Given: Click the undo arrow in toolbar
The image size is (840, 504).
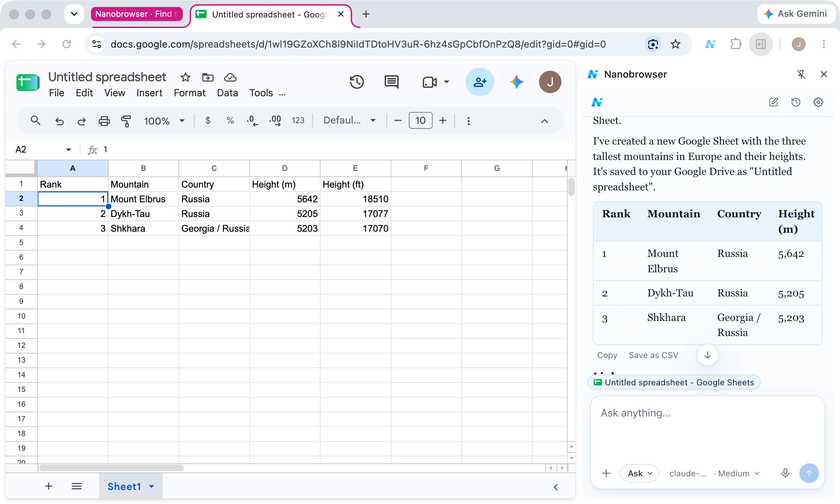Looking at the screenshot, I should pos(59,121).
